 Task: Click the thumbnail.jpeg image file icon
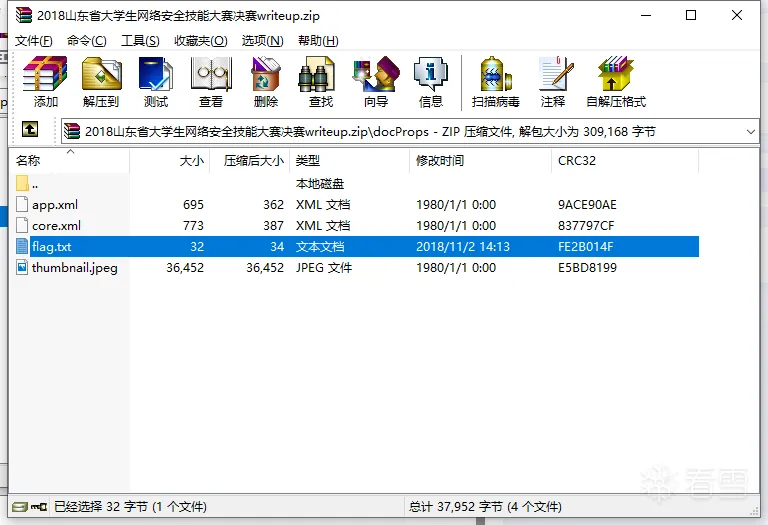tap(22, 267)
